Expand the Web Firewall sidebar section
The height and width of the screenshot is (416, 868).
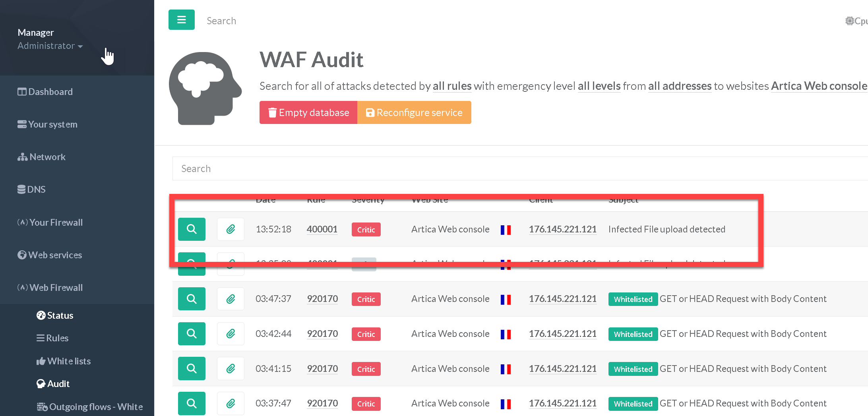click(56, 288)
